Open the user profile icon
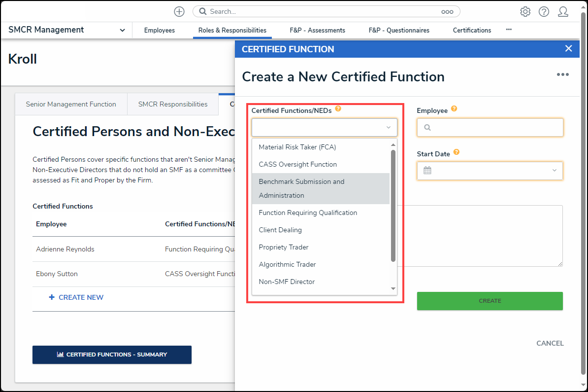Image resolution: width=588 pixels, height=392 pixels. [563, 12]
